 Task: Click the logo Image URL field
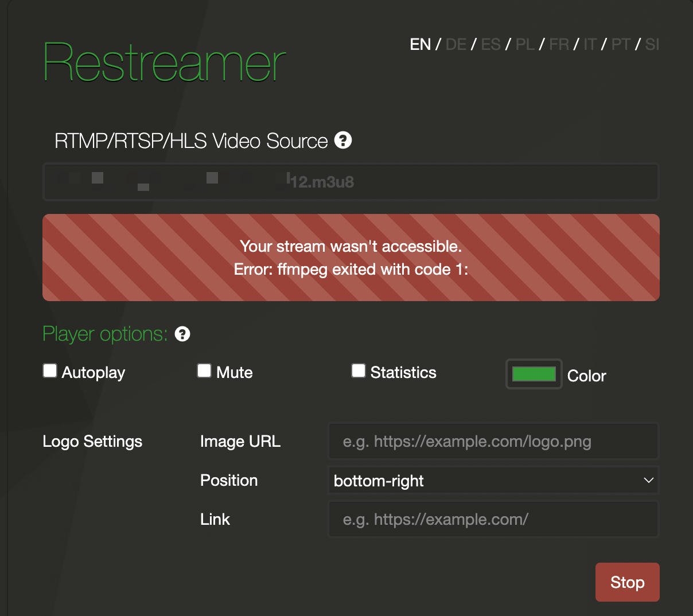(493, 441)
